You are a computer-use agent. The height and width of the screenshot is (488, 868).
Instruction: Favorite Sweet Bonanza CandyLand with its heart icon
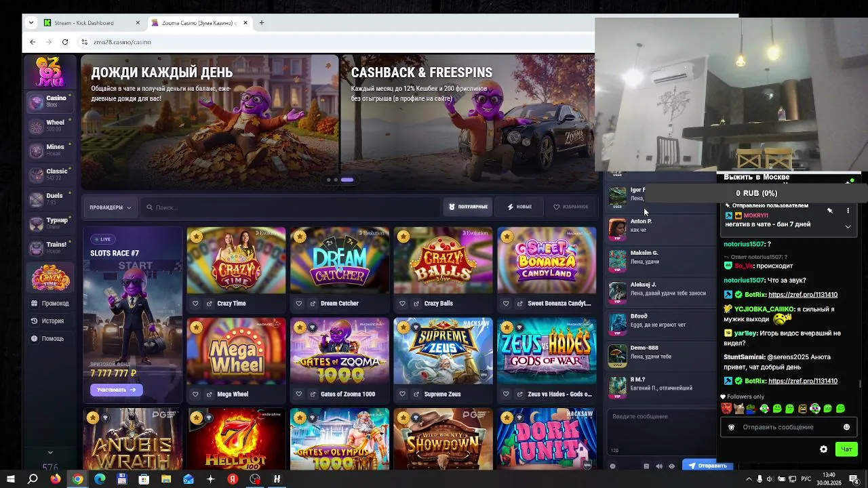(x=507, y=304)
